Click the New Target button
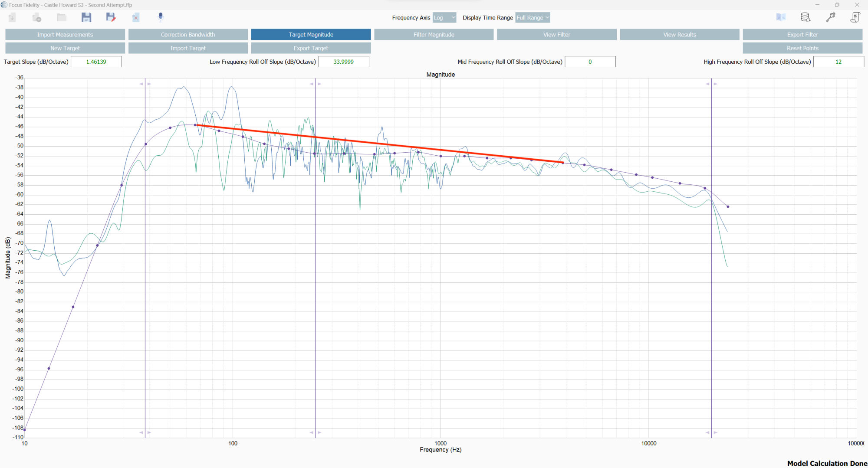The height and width of the screenshot is (468, 868). (x=65, y=48)
